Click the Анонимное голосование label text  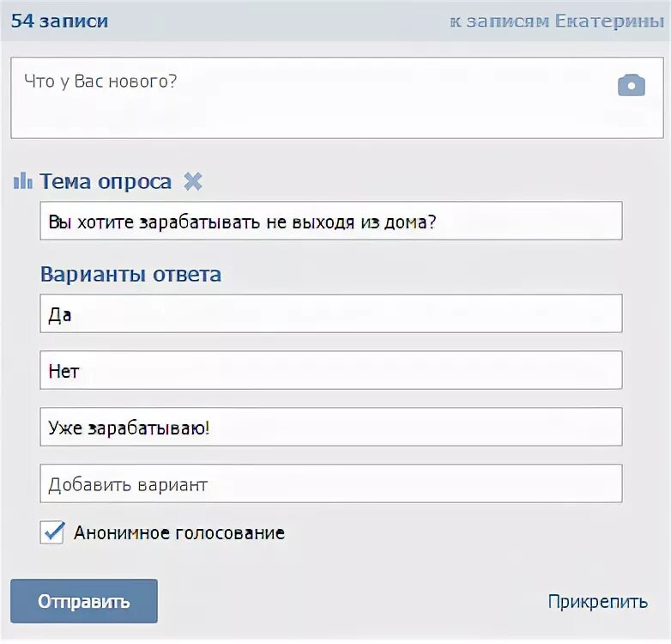[179, 533]
